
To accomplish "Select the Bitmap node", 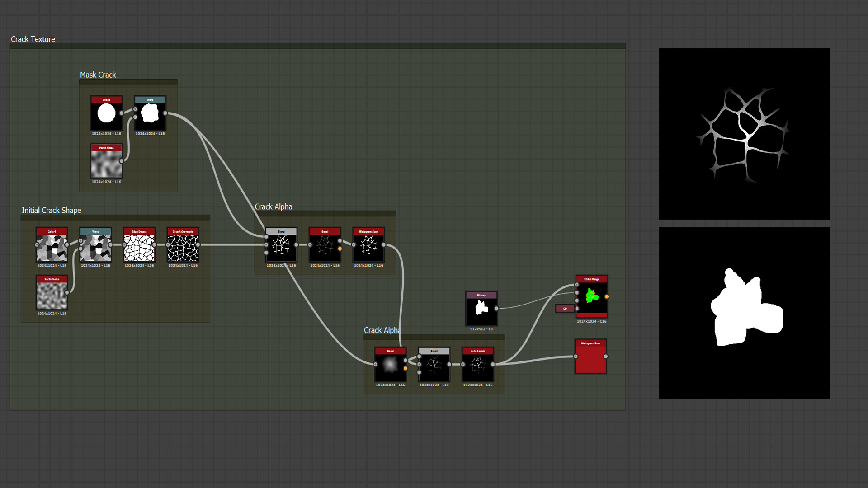I will click(x=481, y=309).
